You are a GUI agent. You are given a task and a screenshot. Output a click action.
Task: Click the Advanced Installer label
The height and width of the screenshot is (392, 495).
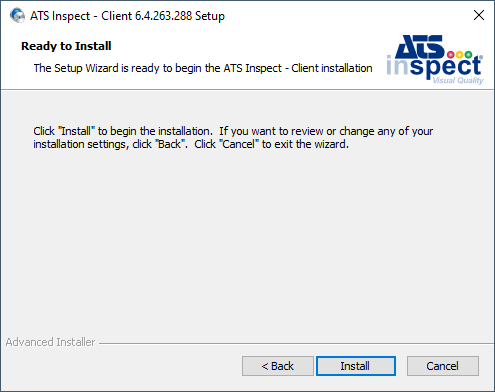(50, 342)
